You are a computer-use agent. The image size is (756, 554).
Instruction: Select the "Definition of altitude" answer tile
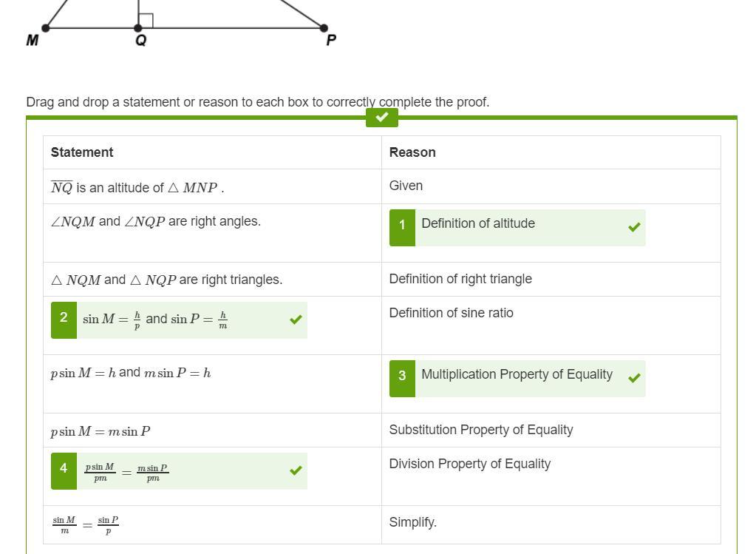pyautogui.click(x=478, y=224)
